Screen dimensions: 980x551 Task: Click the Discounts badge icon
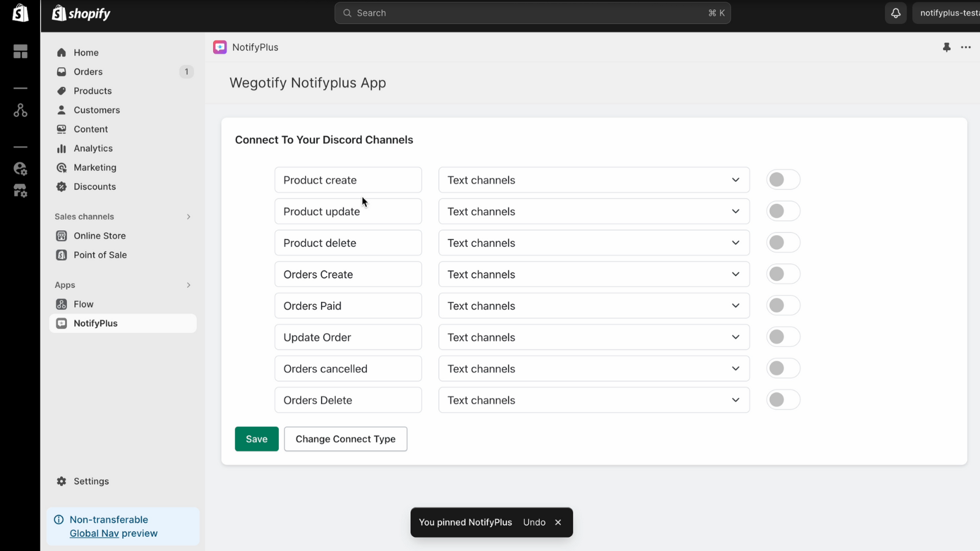click(x=61, y=187)
